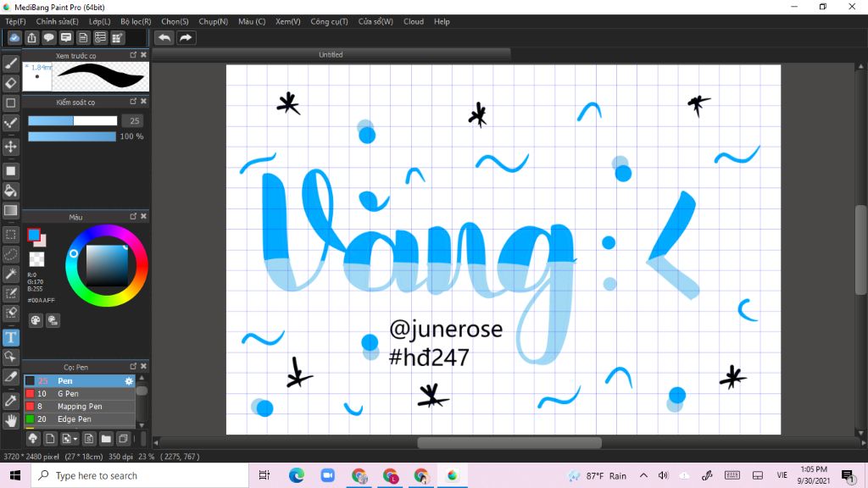Click the message box icon in the toolbar
This screenshot has width=868, height=488.
click(66, 37)
